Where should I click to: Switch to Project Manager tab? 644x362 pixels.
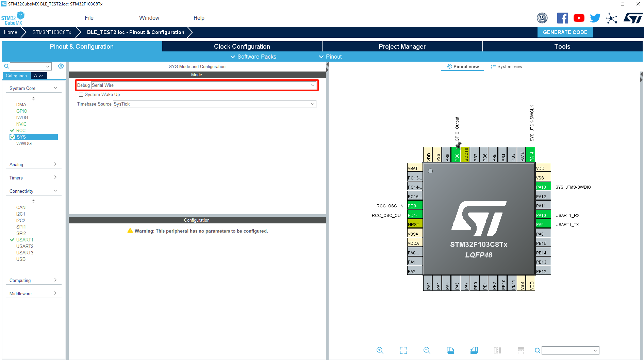(x=402, y=46)
